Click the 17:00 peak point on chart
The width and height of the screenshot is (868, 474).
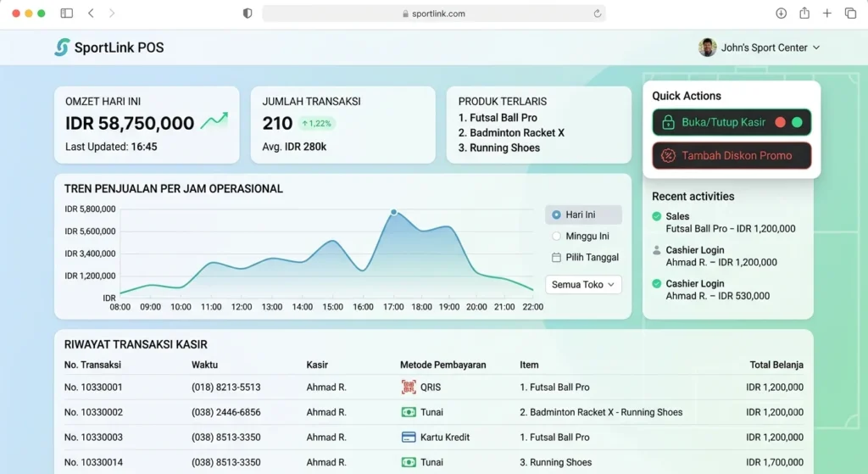click(393, 212)
